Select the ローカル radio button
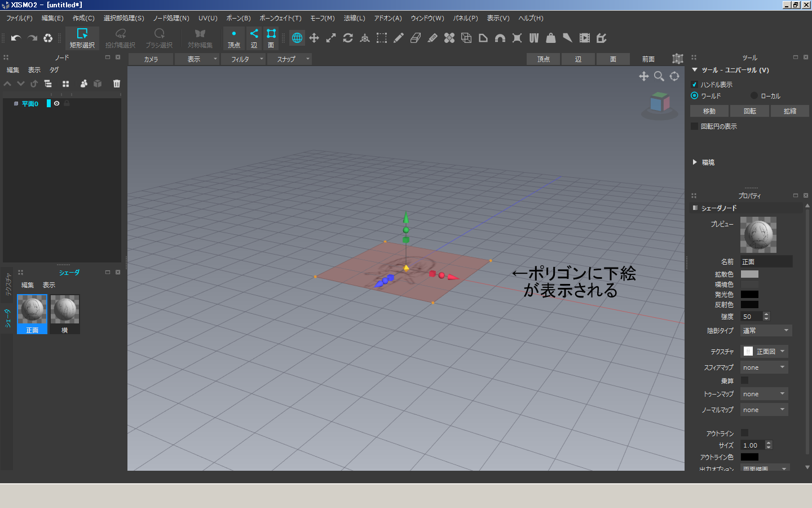 (754, 95)
